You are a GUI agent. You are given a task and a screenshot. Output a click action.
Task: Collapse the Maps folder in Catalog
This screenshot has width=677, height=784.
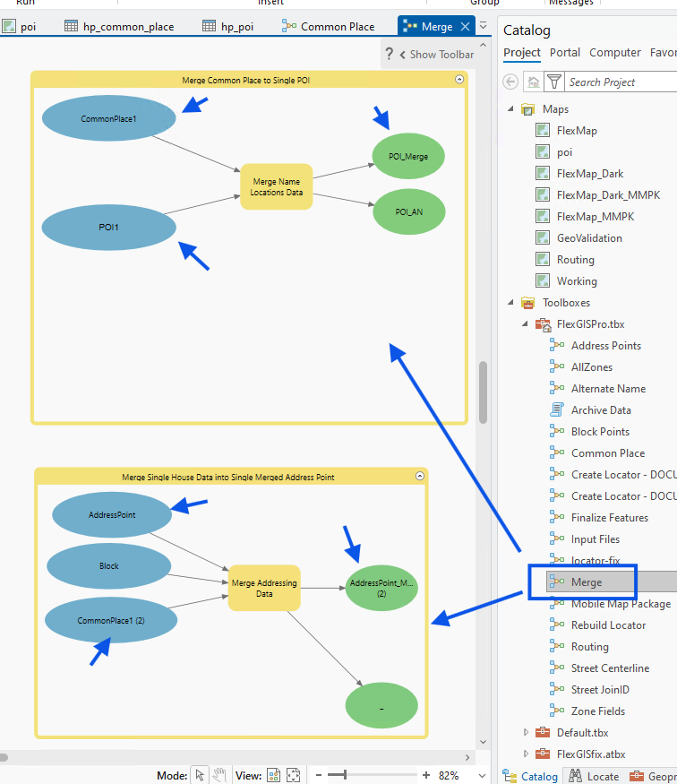(510, 109)
